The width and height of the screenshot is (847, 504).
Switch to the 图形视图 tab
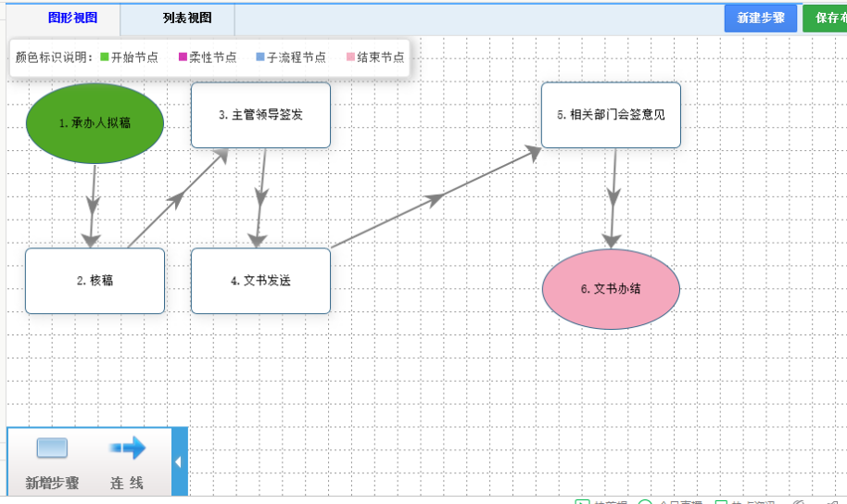72,18
